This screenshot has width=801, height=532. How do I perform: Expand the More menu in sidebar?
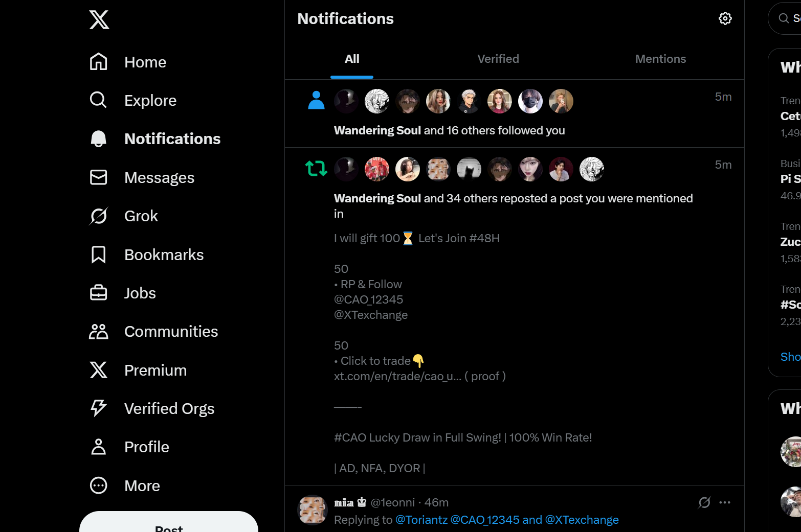125,485
